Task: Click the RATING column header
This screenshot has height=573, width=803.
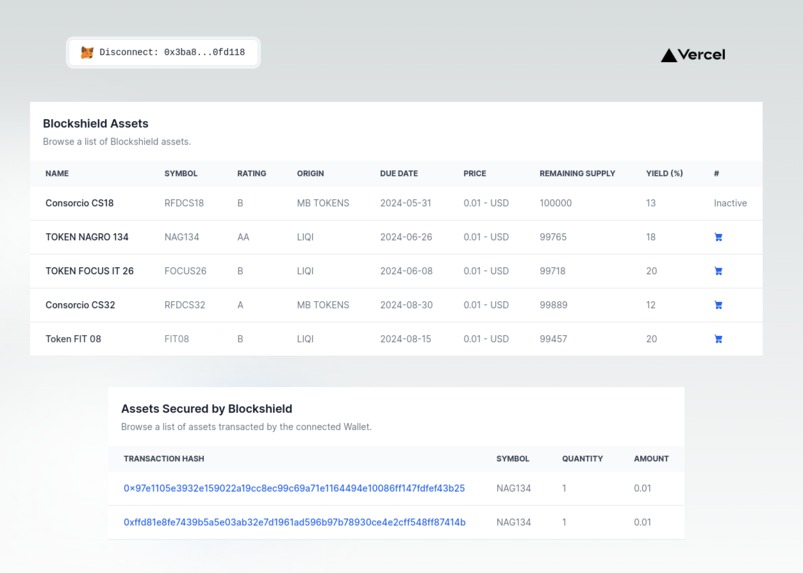Action: click(251, 174)
